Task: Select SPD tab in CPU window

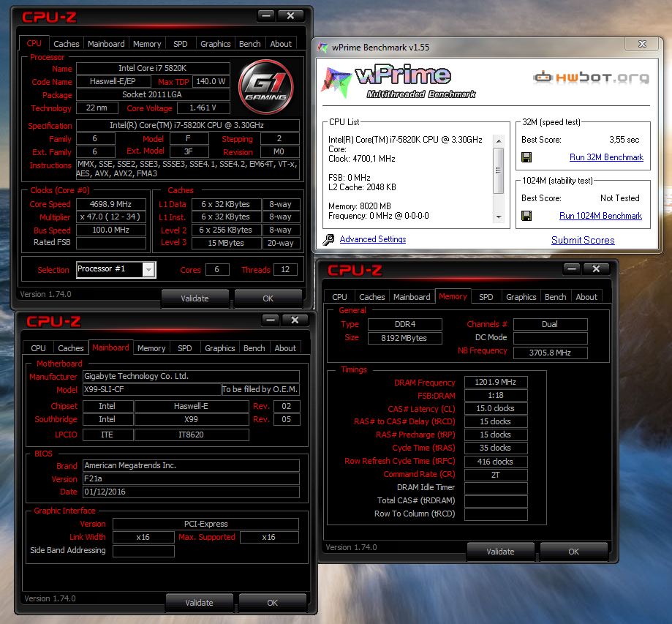Action: click(181, 44)
